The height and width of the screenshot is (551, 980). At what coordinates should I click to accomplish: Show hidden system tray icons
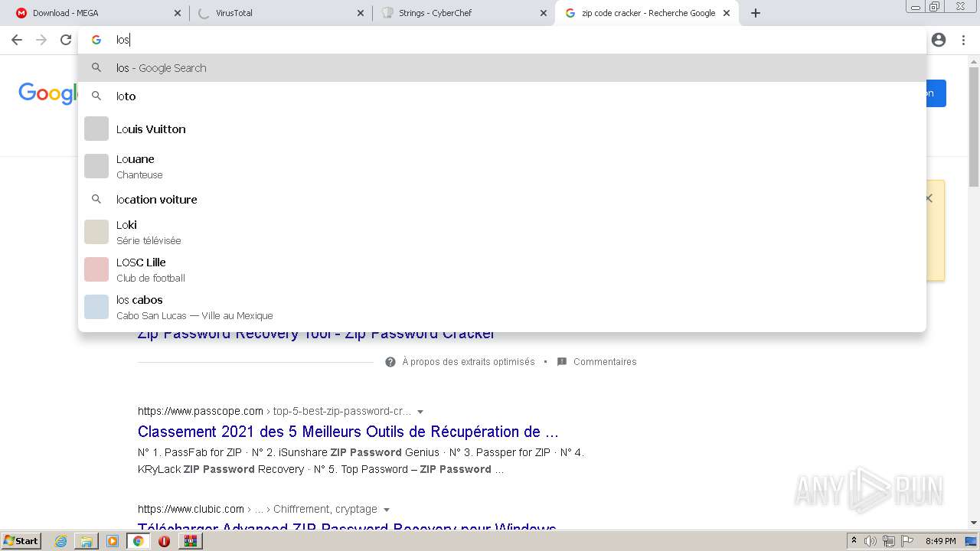click(854, 541)
